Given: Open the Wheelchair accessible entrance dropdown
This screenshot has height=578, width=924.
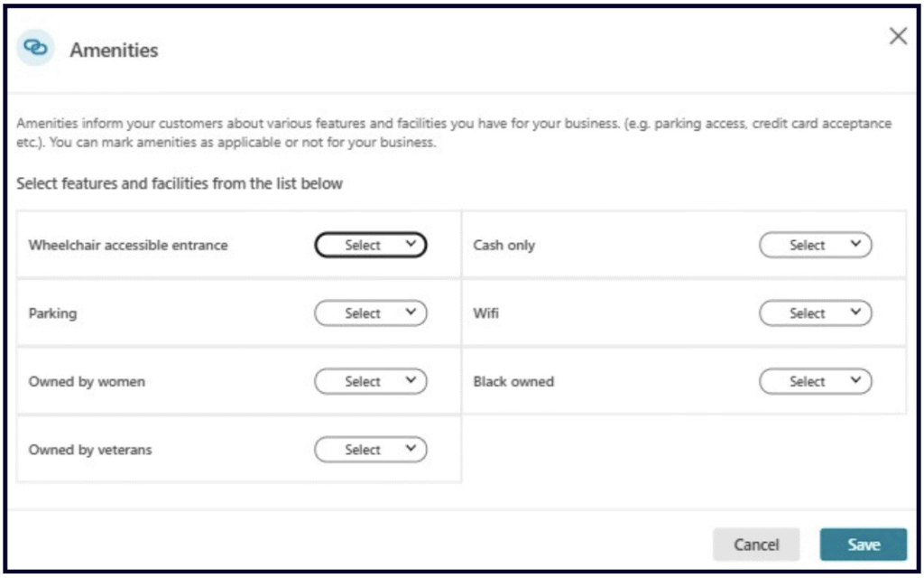Looking at the screenshot, I should click(370, 246).
